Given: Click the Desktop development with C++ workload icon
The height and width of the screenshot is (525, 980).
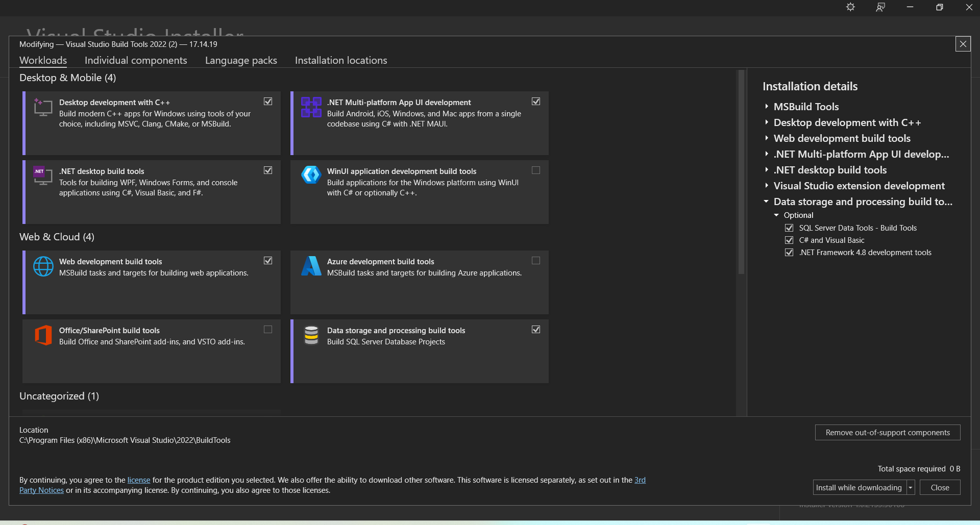Looking at the screenshot, I should [x=43, y=107].
